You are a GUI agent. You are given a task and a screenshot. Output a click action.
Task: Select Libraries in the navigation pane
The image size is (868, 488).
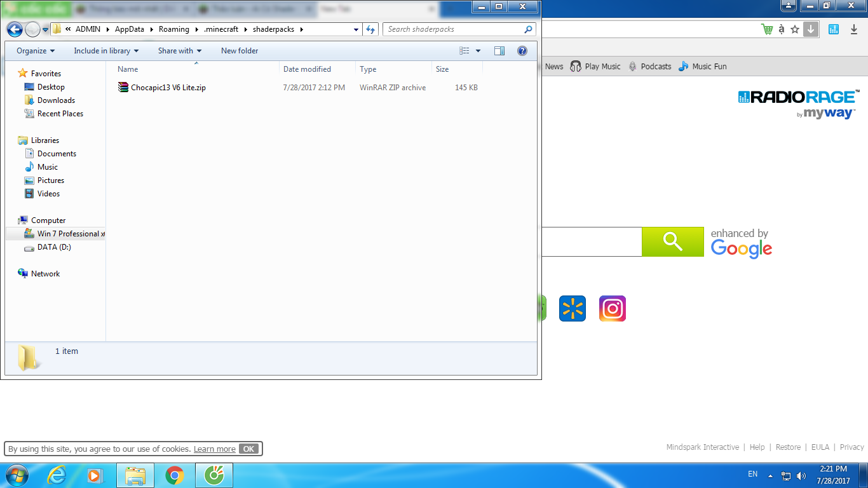45,140
